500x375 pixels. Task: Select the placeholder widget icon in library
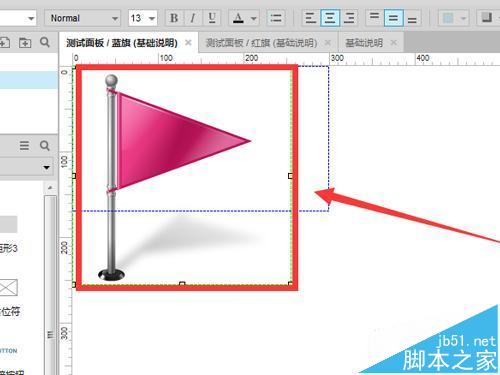pos(8,287)
